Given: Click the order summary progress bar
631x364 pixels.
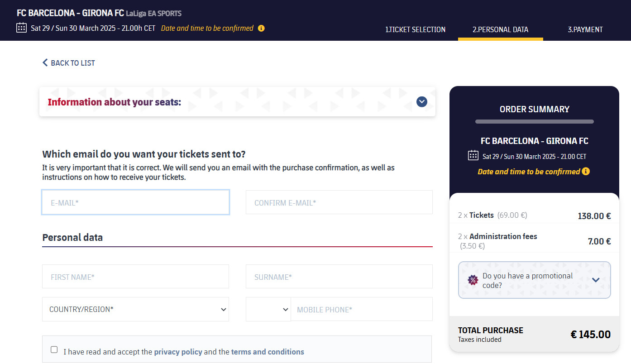Looking at the screenshot, I should pyautogui.click(x=534, y=121).
